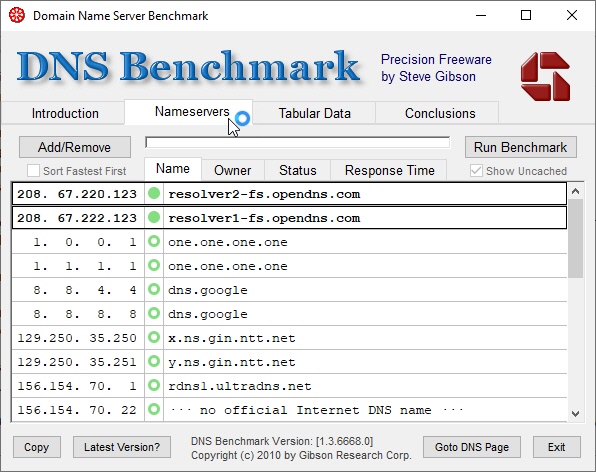Image resolution: width=596 pixels, height=472 pixels.
Task: Select resolver2-fs.opendns.com entry
Action: point(289,194)
